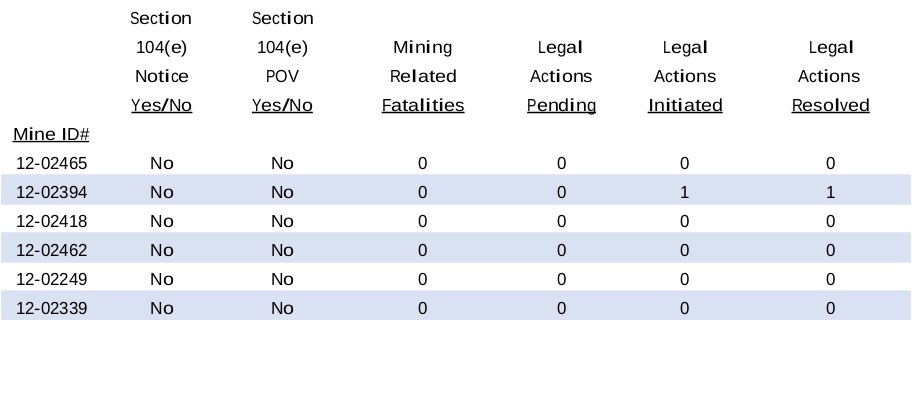Select the Legal Actions Initiated header
This screenshot has width=912, height=408.
tap(685, 76)
